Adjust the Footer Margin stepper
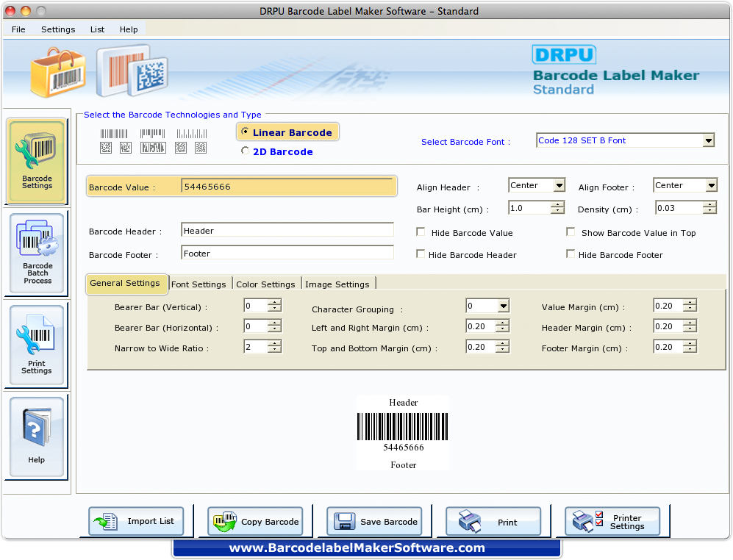This screenshot has width=733, height=560. (690, 346)
